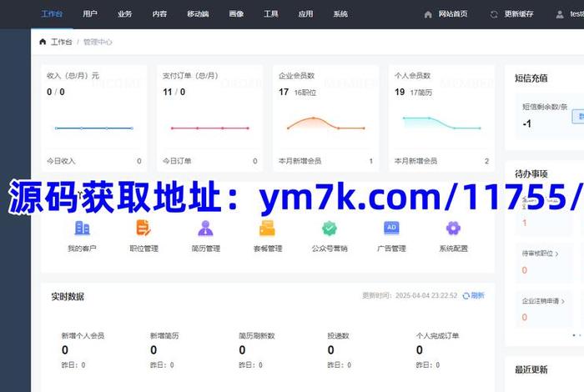Click the 系统配置 label
Screen dimensions: 584x392
[453, 249]
